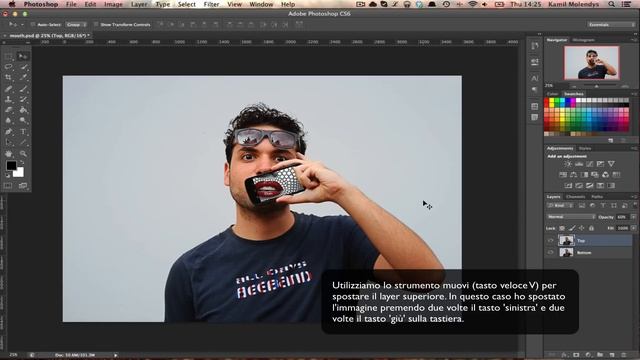
Task: Add a Brightness/Contrast adjustment
Action: (x=568, y=164)
